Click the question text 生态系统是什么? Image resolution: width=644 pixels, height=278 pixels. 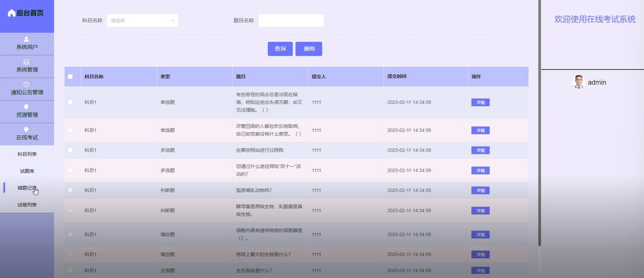[254, 271]
